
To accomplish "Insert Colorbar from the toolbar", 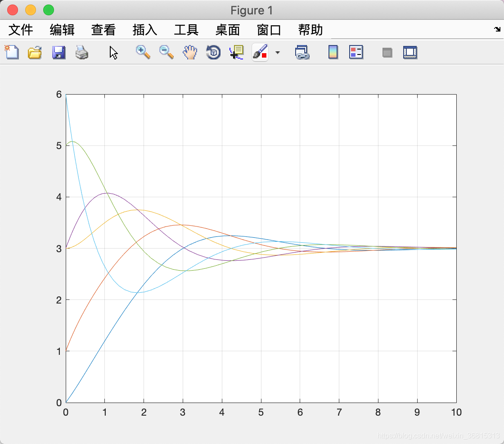I will click(333, 52).
